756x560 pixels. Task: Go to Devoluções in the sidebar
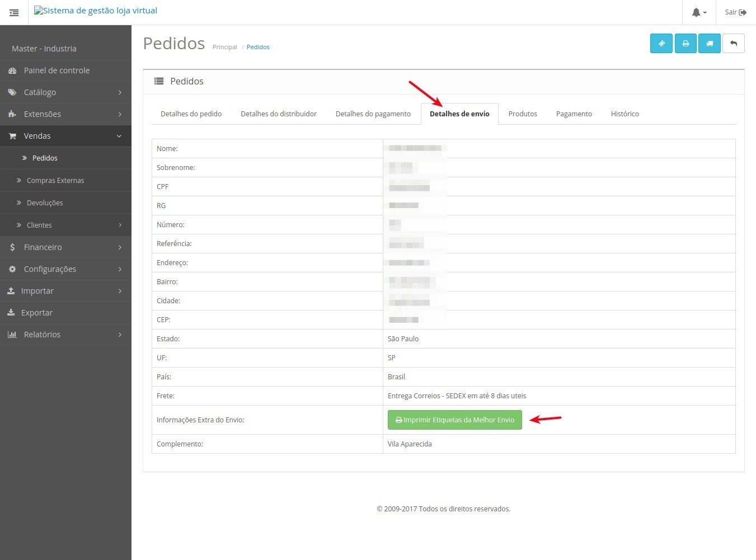click(x=45, y=203)
